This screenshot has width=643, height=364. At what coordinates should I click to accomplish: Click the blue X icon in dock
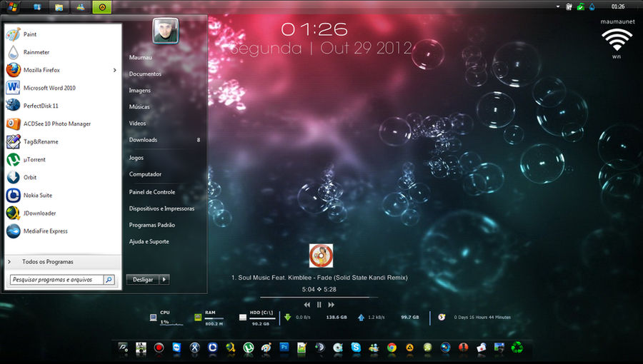[x=195, y=348]
